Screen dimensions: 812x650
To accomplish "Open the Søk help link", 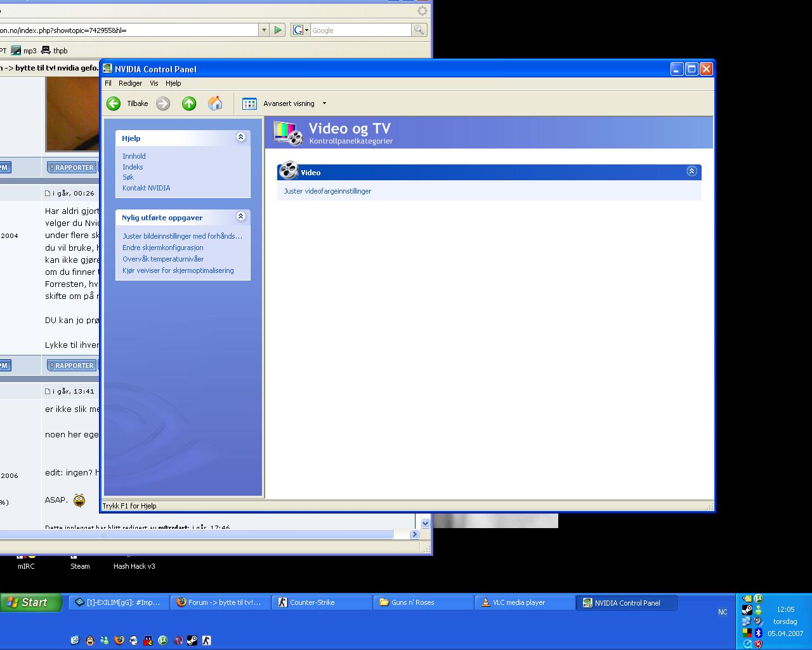I will point(128,177).
